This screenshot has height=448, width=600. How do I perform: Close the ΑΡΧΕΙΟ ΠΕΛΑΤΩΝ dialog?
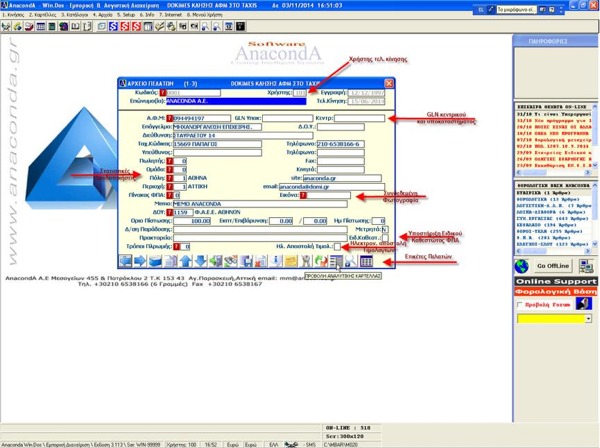389,83
